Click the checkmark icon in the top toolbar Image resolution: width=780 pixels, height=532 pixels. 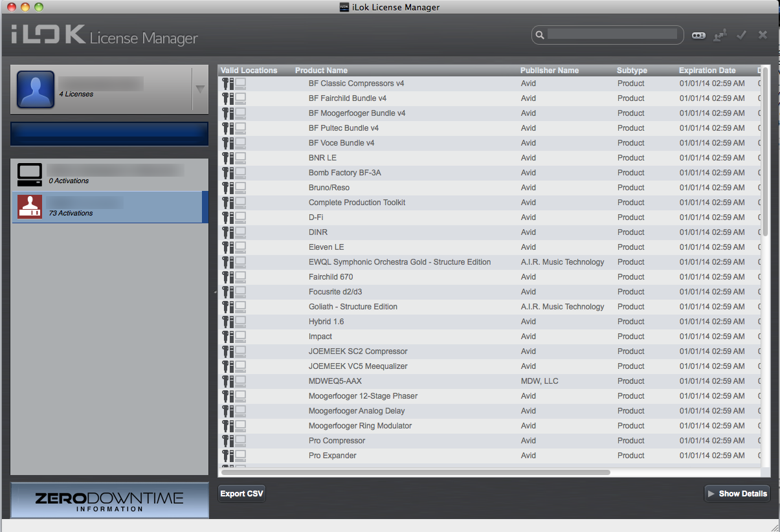click(x=741, y=35)
